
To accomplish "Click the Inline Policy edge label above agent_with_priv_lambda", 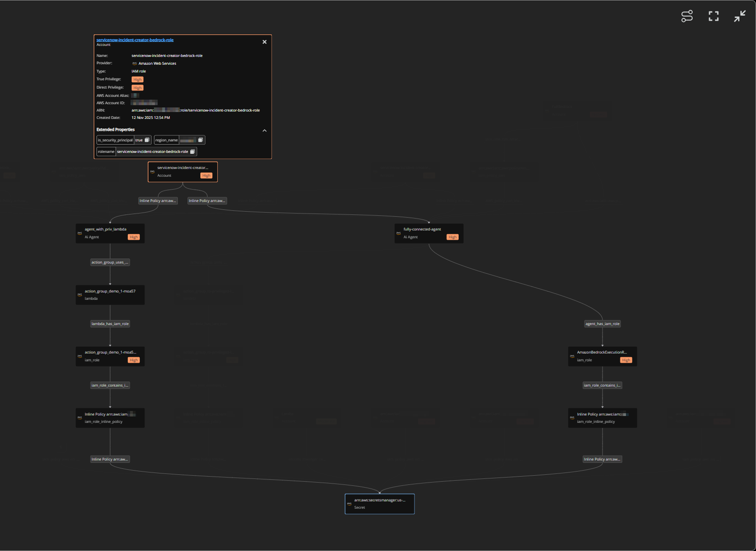I will coord(158,201).
